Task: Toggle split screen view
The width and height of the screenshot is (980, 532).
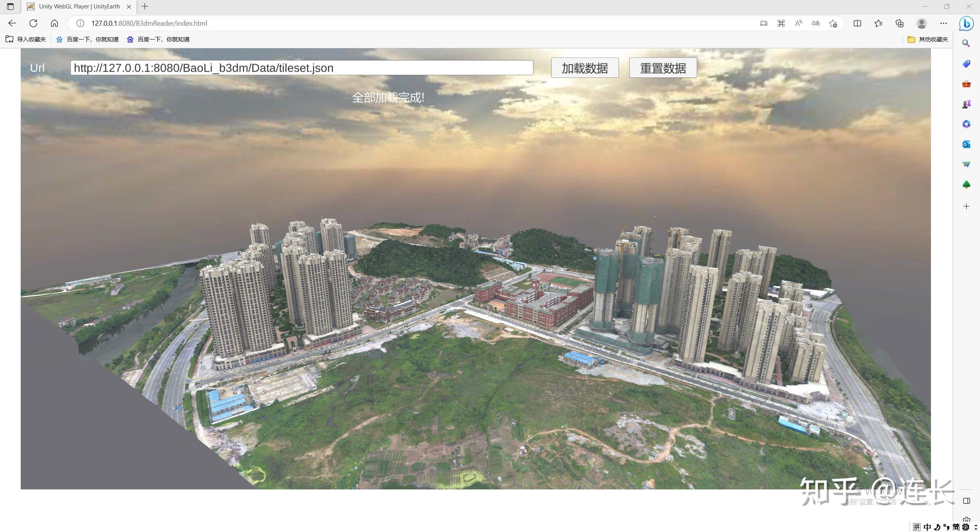Action: pos(857,23)
